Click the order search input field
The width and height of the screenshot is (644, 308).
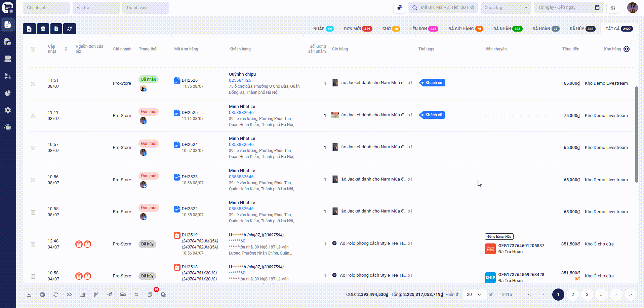pos(447,7)
